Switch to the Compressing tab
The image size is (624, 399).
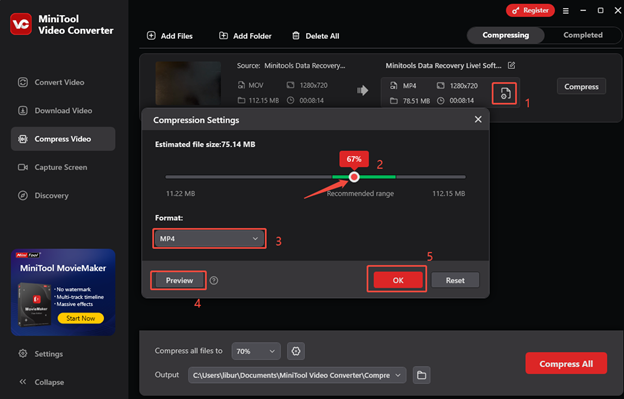505,35
